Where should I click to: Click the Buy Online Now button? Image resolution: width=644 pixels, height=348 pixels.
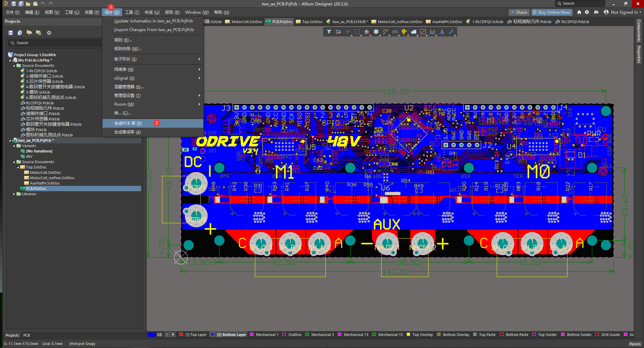tap(552, 12)
